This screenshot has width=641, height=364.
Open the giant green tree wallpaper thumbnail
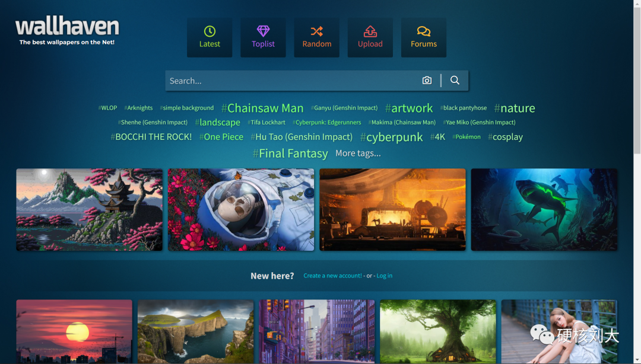(x=438, y=332)
